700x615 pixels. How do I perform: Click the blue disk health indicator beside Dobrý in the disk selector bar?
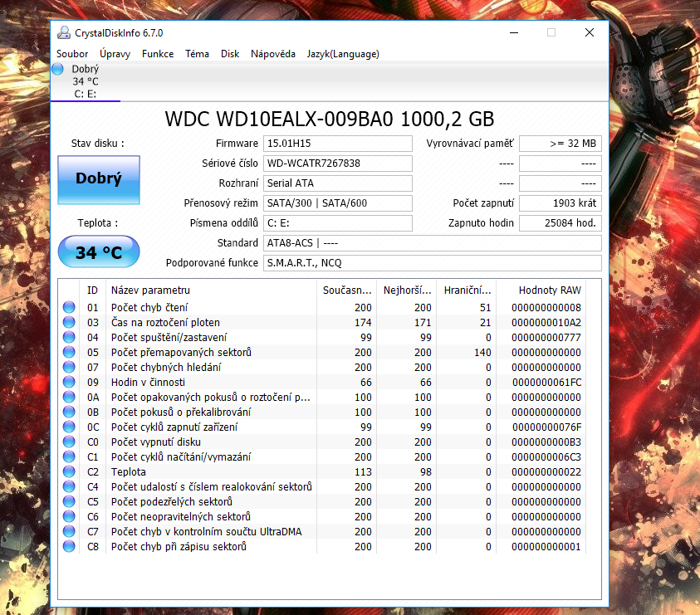coord(57,69)
